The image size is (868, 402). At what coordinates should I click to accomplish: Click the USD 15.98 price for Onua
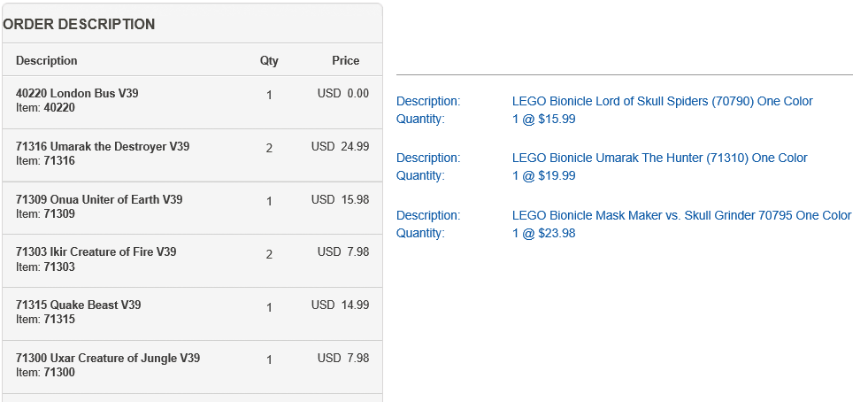340,199
